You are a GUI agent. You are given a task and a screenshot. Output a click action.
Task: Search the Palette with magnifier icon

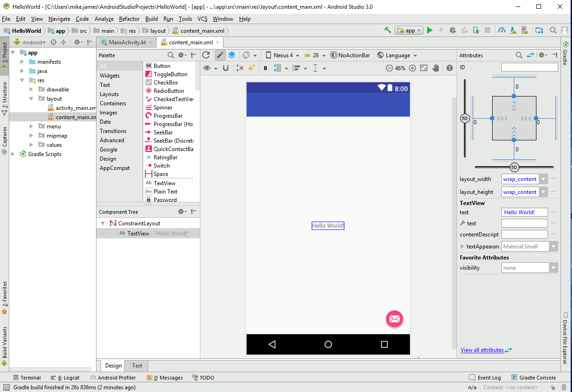click(171, 55)
